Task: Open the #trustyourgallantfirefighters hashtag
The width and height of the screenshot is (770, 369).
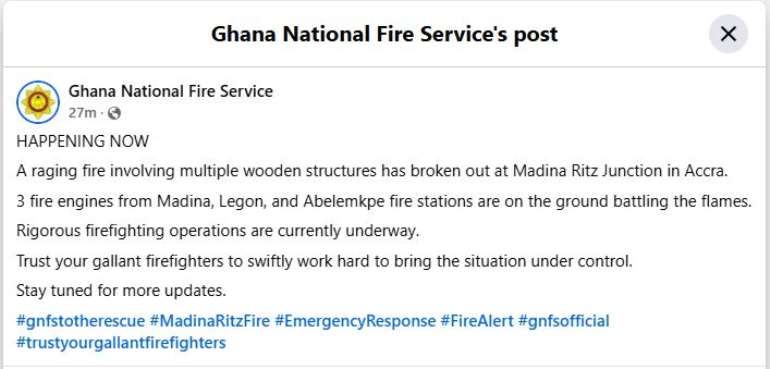Action: [x=121, y=342]
